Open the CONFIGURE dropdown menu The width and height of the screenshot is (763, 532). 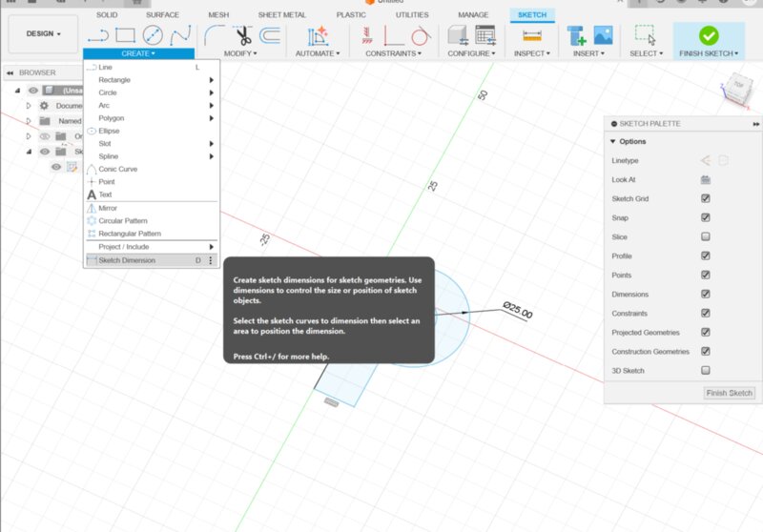click(x=471, y=53)
